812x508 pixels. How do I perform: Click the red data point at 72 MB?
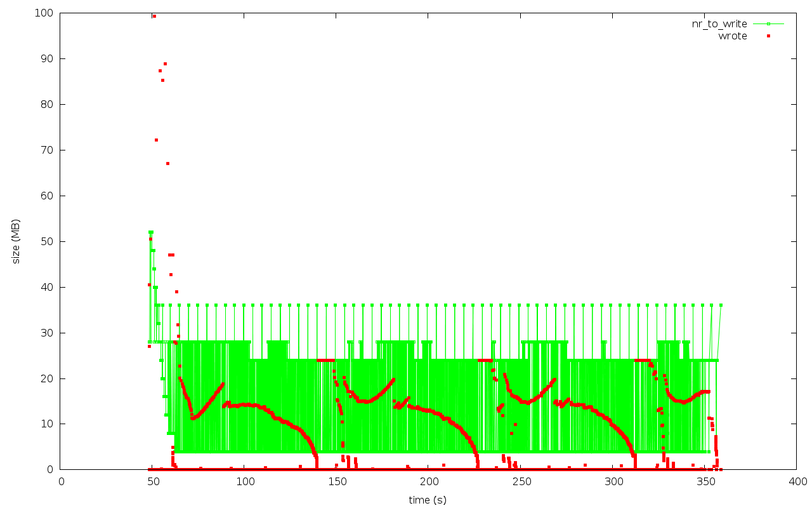[156, 140]
